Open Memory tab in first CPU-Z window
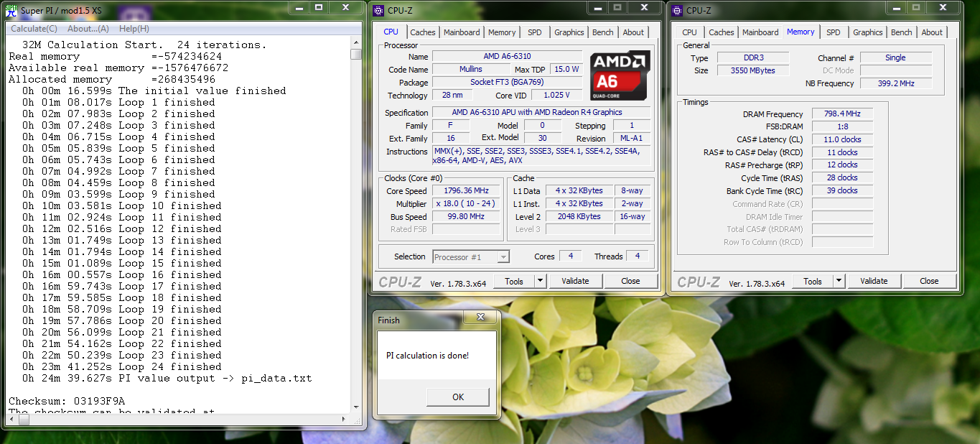 (502, 32)
